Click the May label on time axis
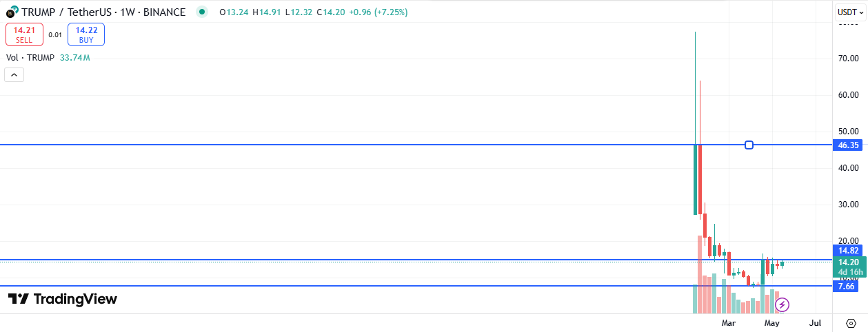 tap(772, 323)
